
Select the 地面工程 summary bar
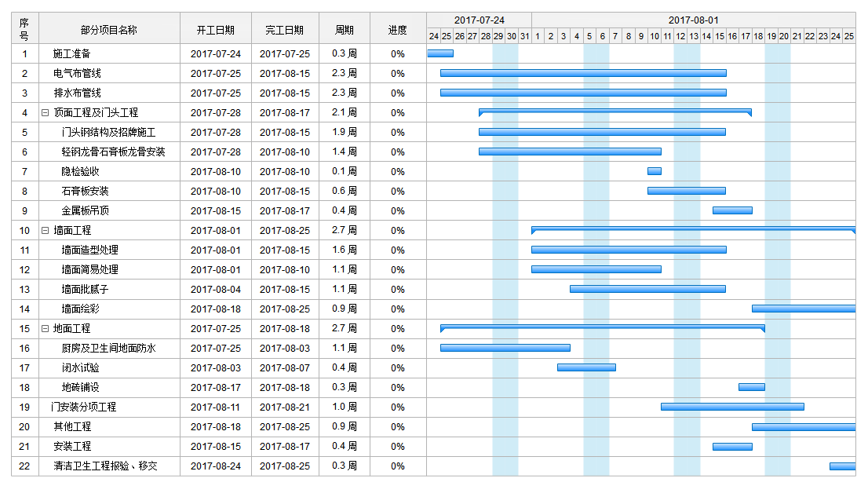coord(602,328)
